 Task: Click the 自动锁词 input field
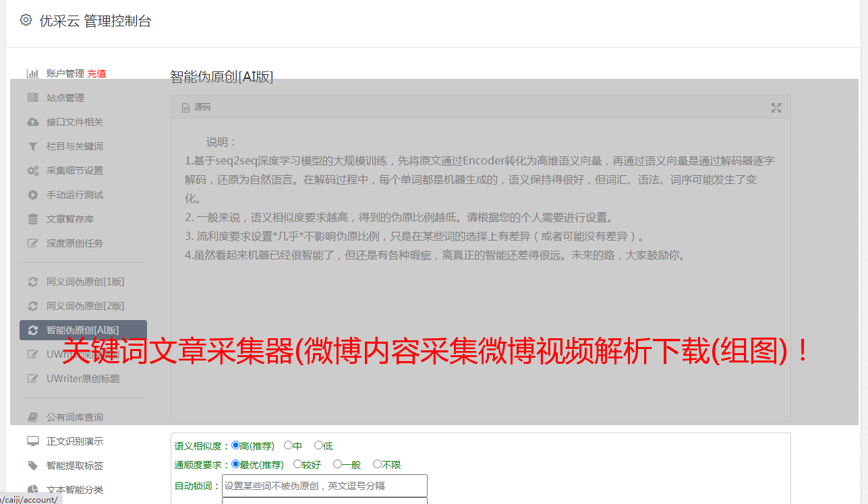324,486
